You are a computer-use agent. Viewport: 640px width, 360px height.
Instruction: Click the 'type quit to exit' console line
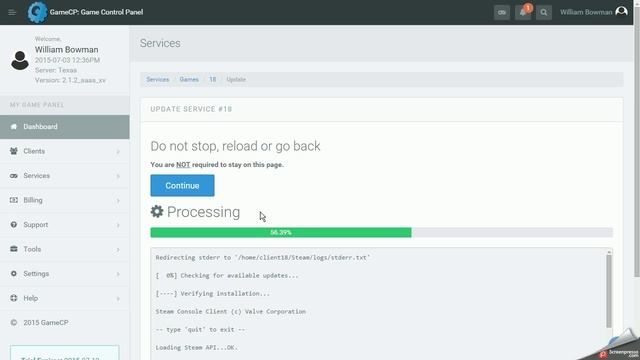(200, 329)
